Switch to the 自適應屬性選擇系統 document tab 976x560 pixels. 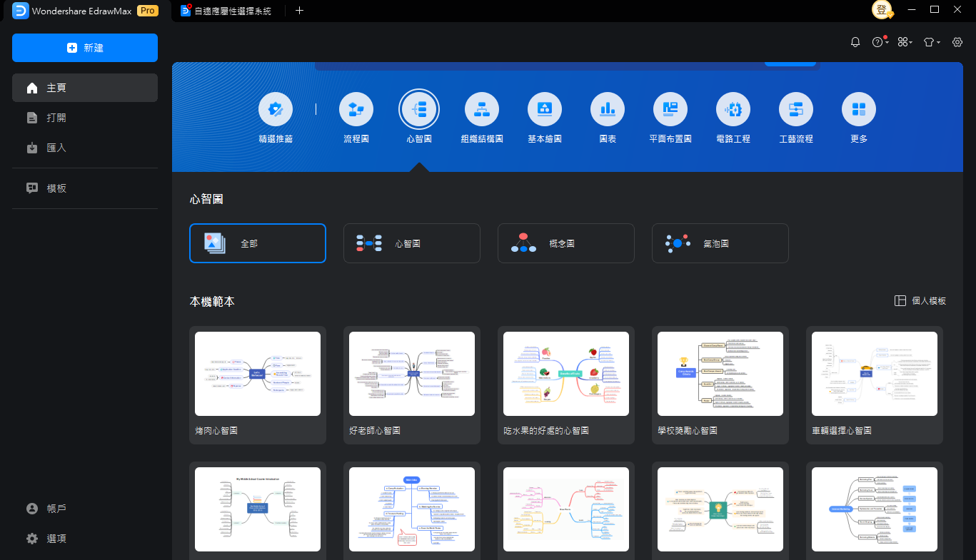coord(226,11)
